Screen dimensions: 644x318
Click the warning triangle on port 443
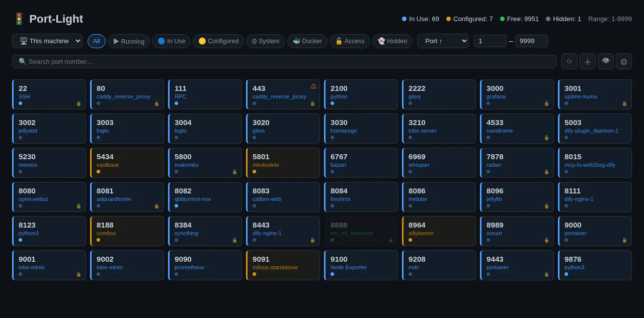pos(313,86)
